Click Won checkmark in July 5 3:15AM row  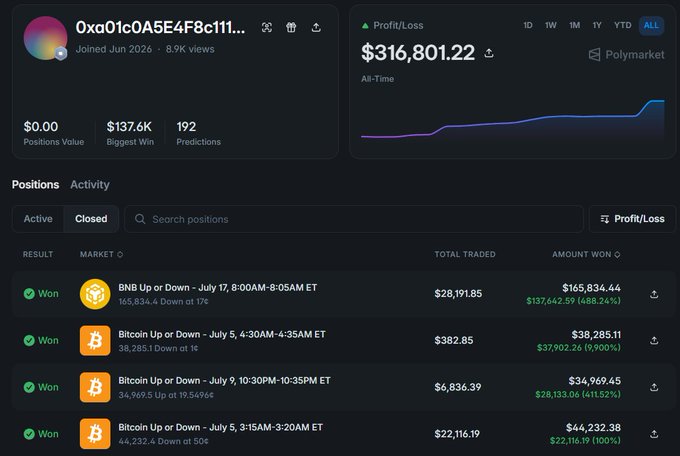coord(29,434)
